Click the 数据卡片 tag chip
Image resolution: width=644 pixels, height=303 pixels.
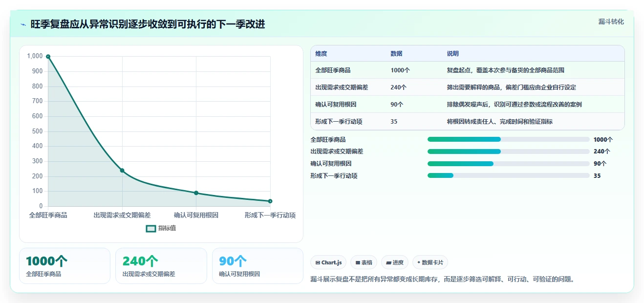430,262
